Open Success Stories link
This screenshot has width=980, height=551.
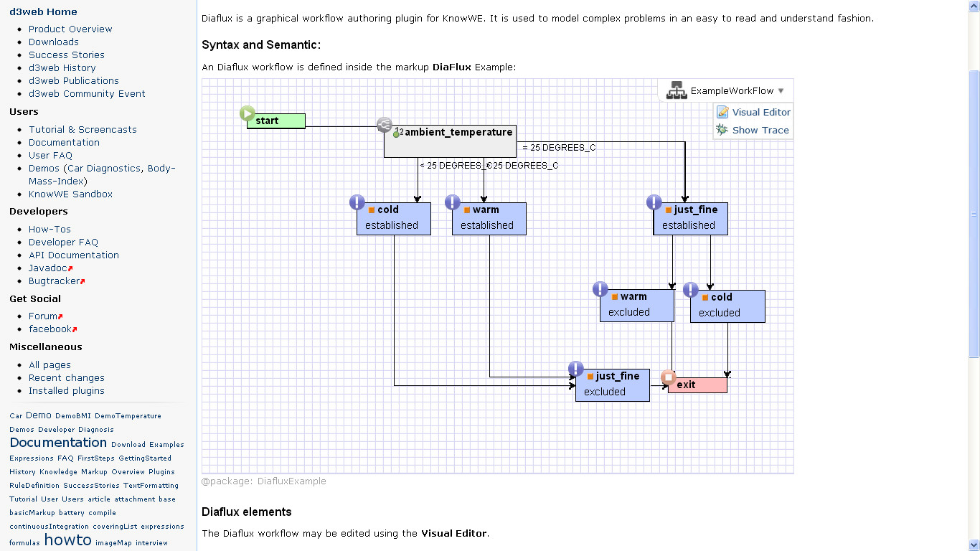[x=67, y=55]
